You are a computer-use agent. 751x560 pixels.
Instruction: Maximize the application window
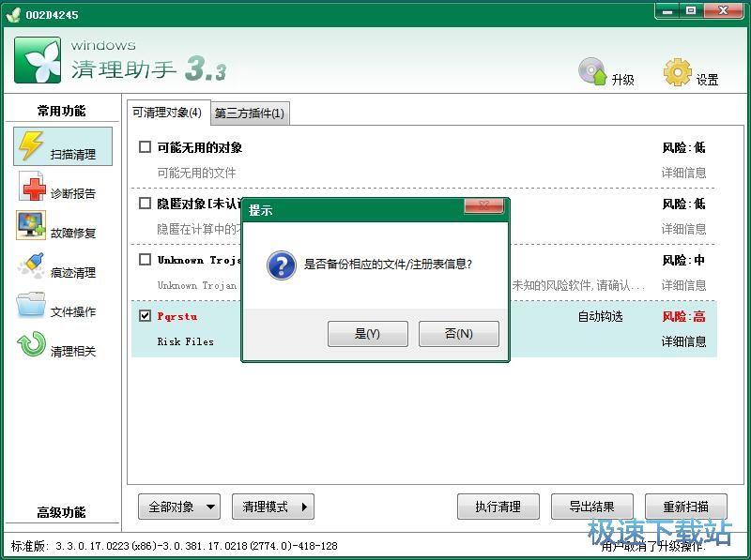pyautogui.click(x=691, y=11)
